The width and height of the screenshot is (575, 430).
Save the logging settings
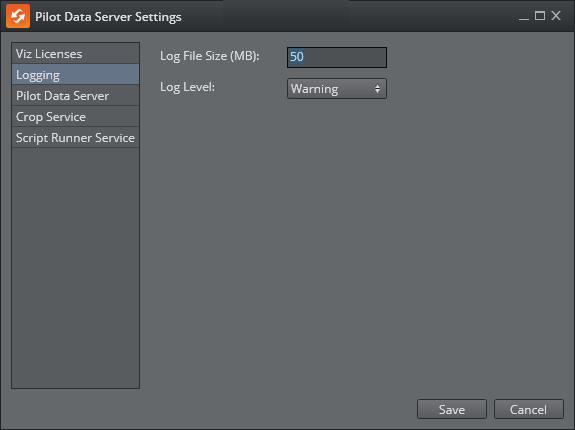tap(452, 409)
